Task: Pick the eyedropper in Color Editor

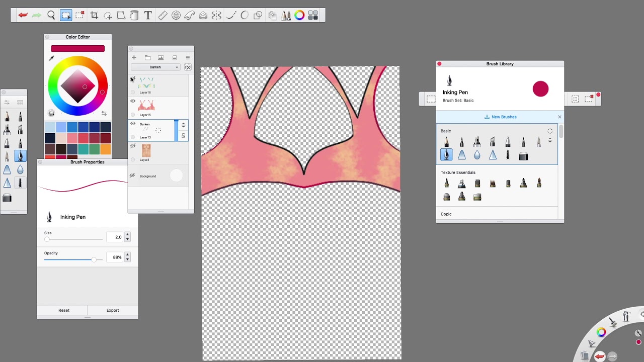Action: tap(51, 58)
